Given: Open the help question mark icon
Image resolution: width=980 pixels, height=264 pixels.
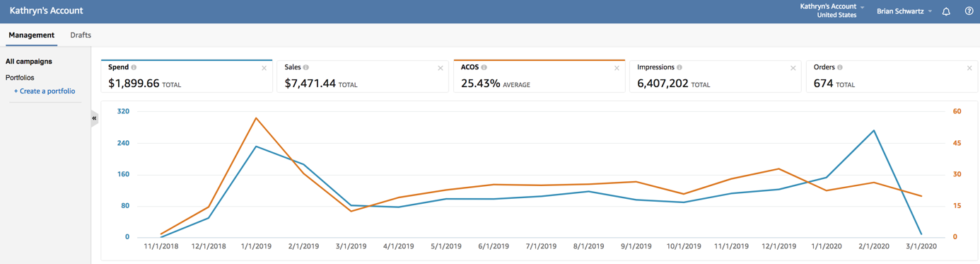Looking at the screenshot, I should (969, 11).
